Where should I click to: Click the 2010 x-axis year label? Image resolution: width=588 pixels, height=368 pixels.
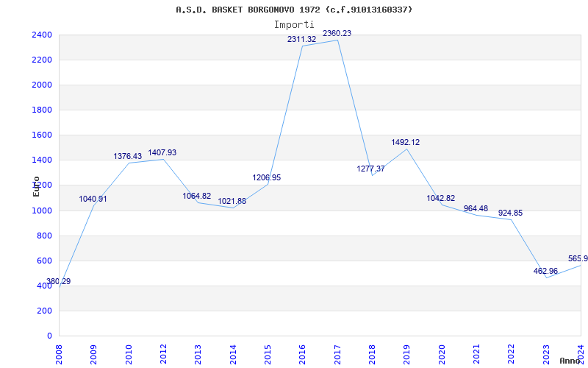(129, 354)
